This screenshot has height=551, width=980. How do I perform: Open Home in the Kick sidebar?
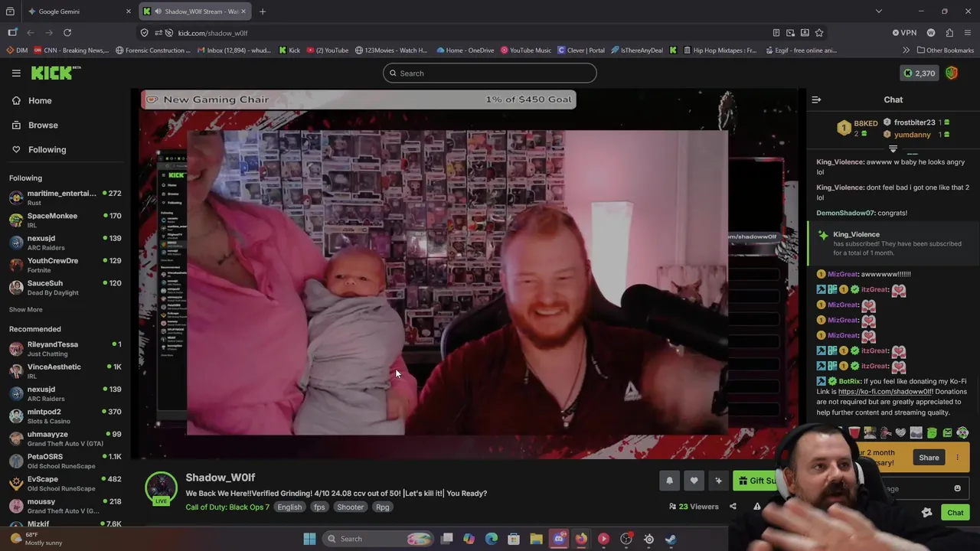coord(40,100)
